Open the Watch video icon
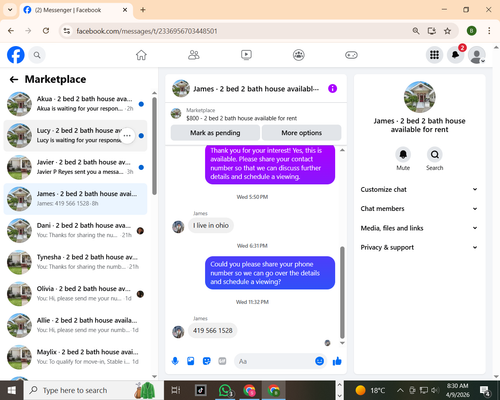The image size is (500, 400). pos(246,55)
